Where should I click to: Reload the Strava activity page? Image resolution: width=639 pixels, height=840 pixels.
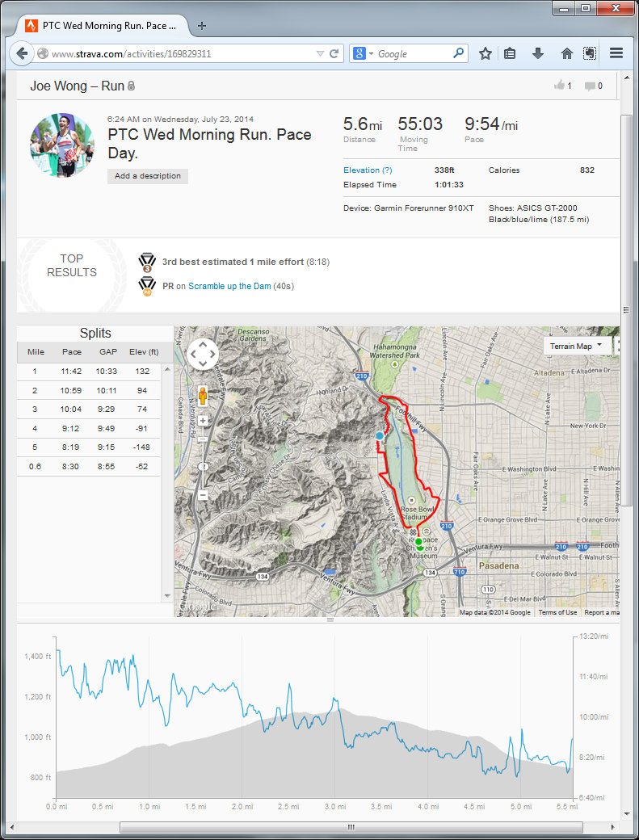pyautogui.click(x=334, y=54)
